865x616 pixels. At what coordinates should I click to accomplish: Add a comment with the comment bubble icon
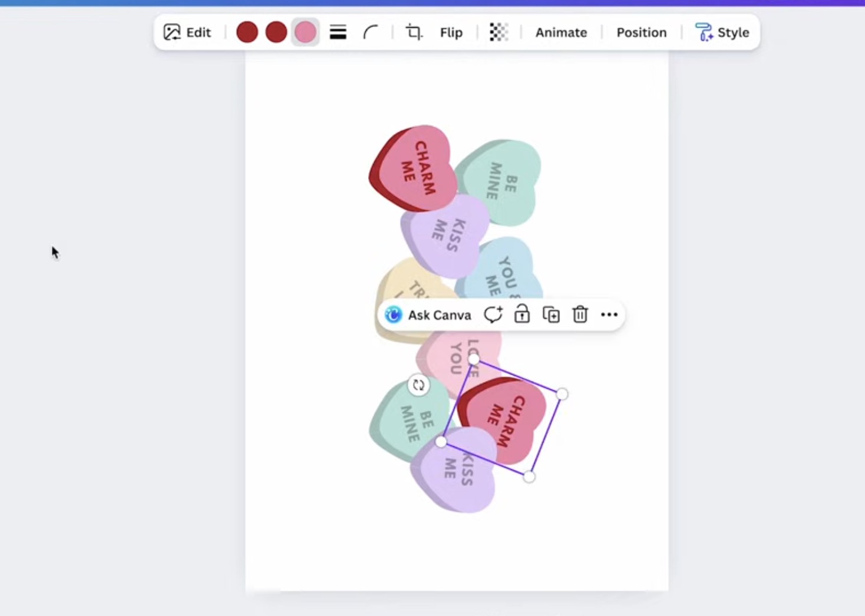click(x=493, y=314)
